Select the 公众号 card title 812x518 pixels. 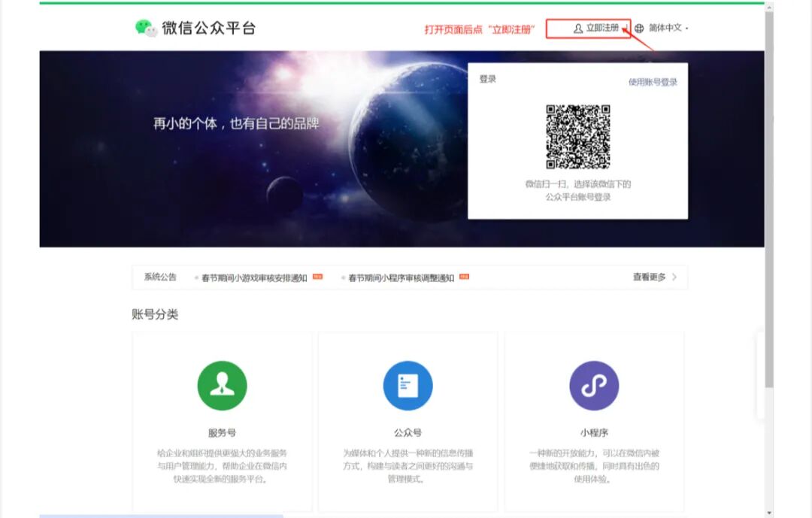tap(408, 432)
